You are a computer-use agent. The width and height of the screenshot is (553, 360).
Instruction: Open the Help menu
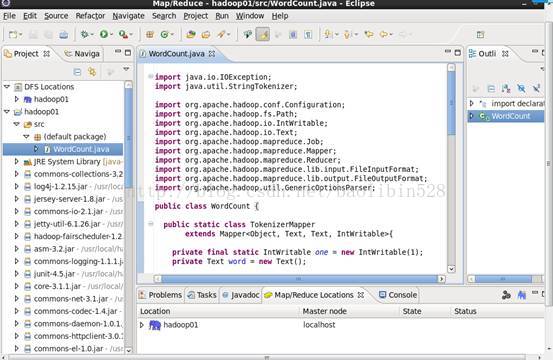click(x=280, y=16)
